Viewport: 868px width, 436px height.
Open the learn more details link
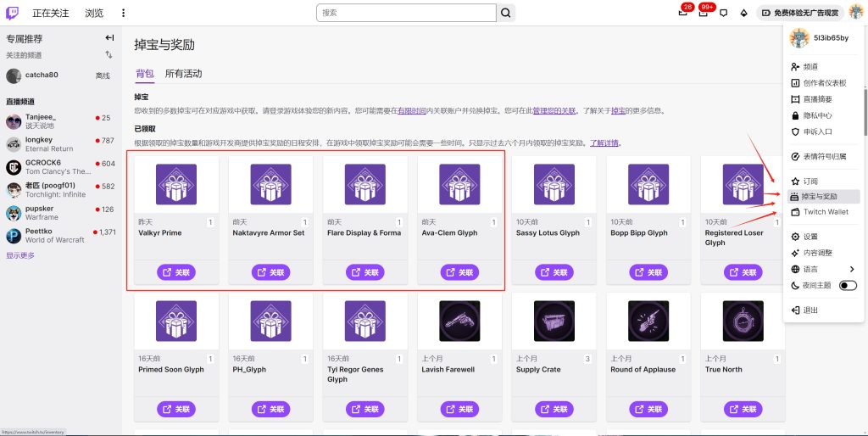click(604, 143)
